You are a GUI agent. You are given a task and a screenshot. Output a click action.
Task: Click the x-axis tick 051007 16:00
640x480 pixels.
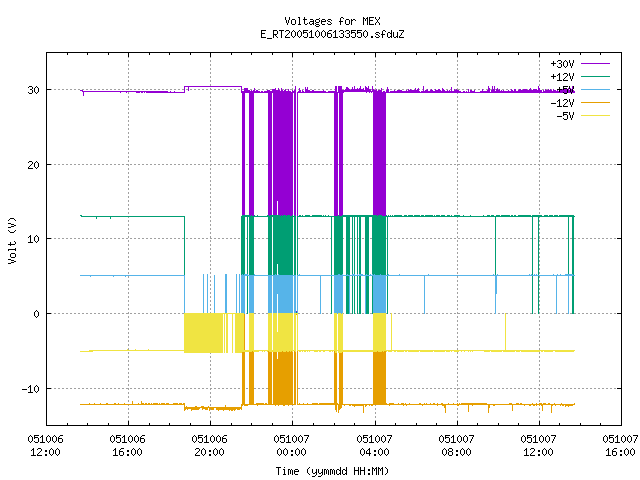click(620, 446)
